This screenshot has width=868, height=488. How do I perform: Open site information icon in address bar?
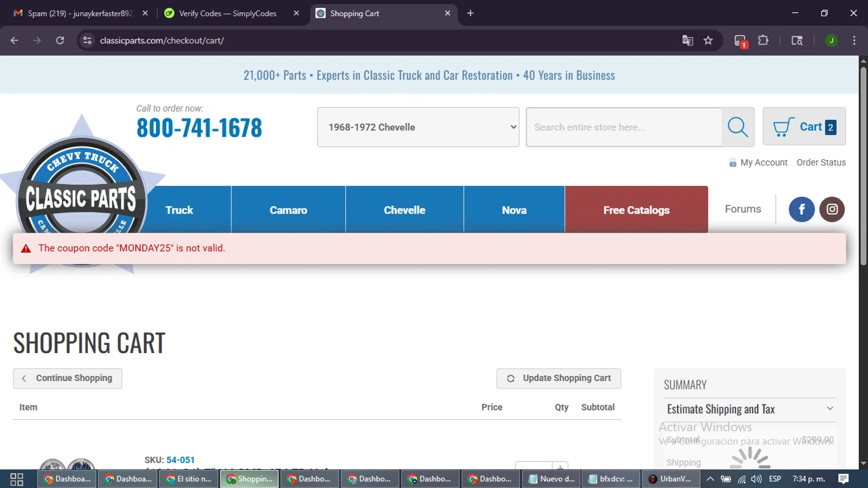87,41
